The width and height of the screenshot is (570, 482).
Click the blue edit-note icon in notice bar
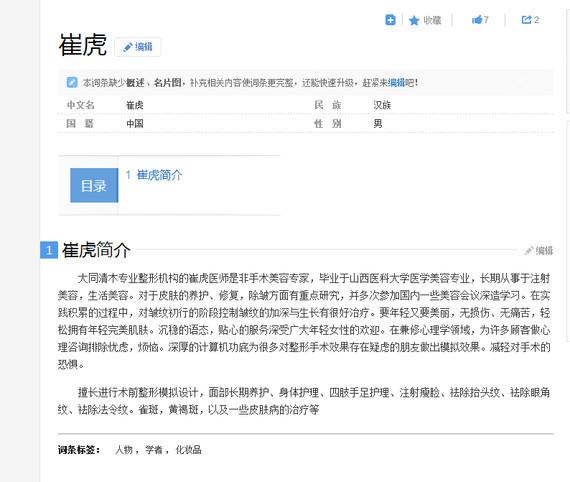[x=72, y=83]
